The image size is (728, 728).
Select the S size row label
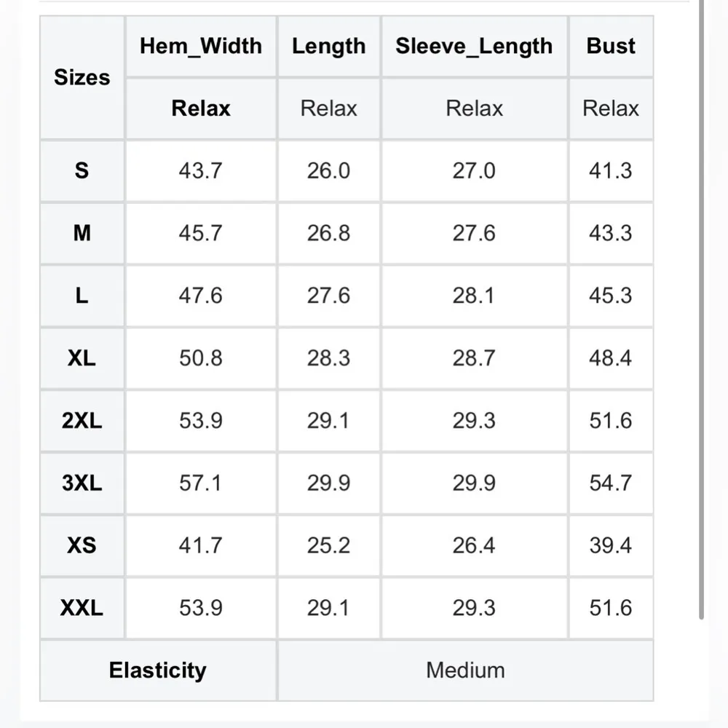[82, 170]
